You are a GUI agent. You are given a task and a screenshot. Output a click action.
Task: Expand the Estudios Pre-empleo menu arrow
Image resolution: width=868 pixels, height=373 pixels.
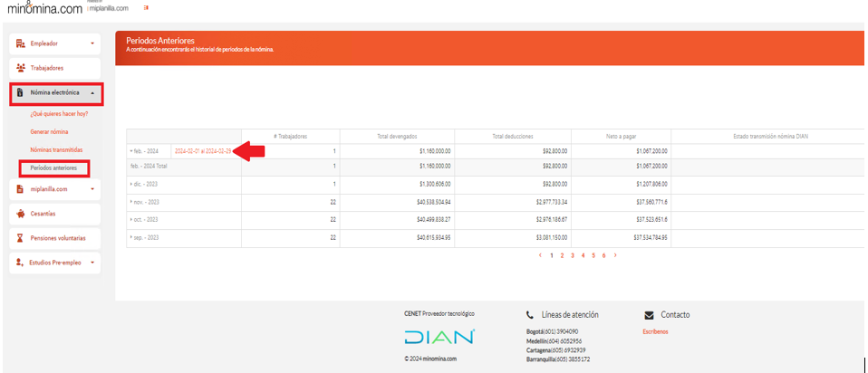(x=92, y=263)
